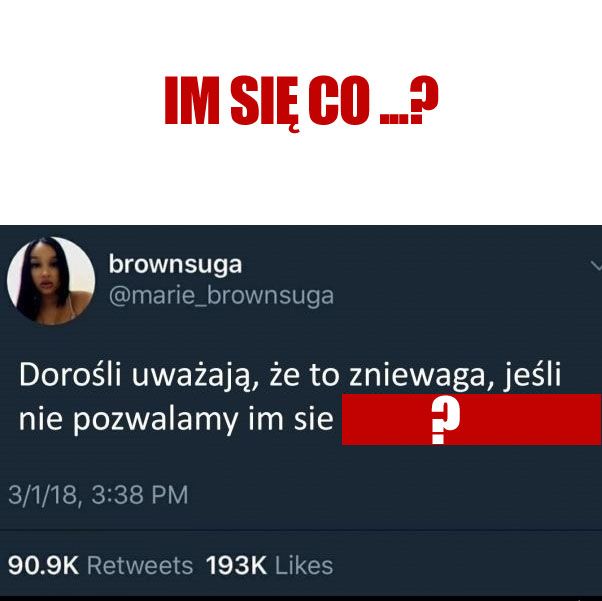Viewport: 602px width, 601px height.
Task: Open the tweet options chevron menu
Action: pos(596,266)
